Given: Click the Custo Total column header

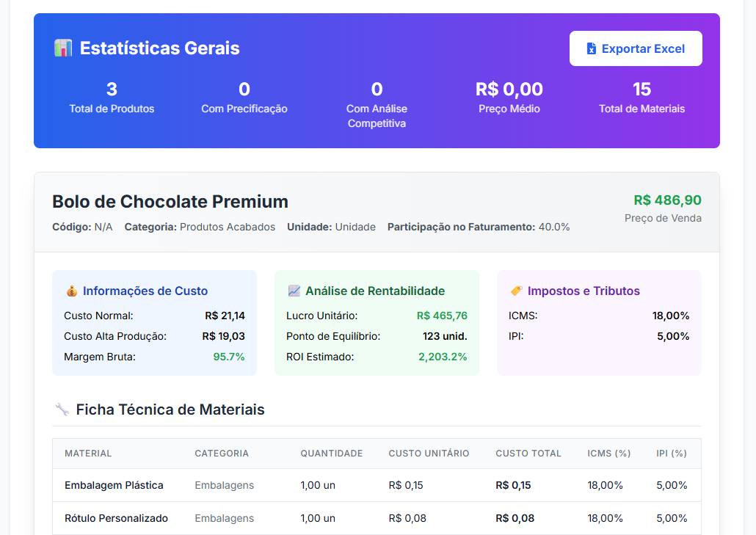Looking at the screenshot, I should [528, 453].
